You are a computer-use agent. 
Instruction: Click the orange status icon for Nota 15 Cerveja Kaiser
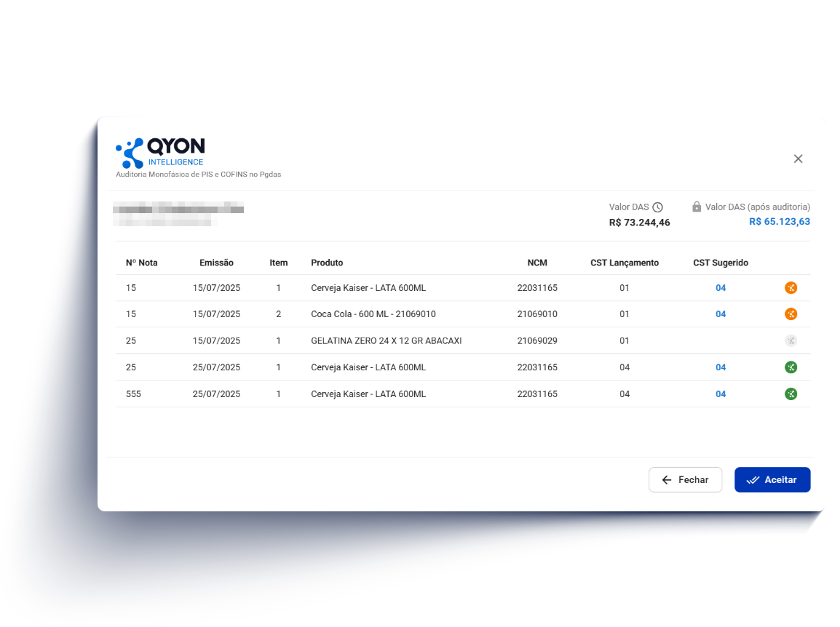click(x=791, y=288)
